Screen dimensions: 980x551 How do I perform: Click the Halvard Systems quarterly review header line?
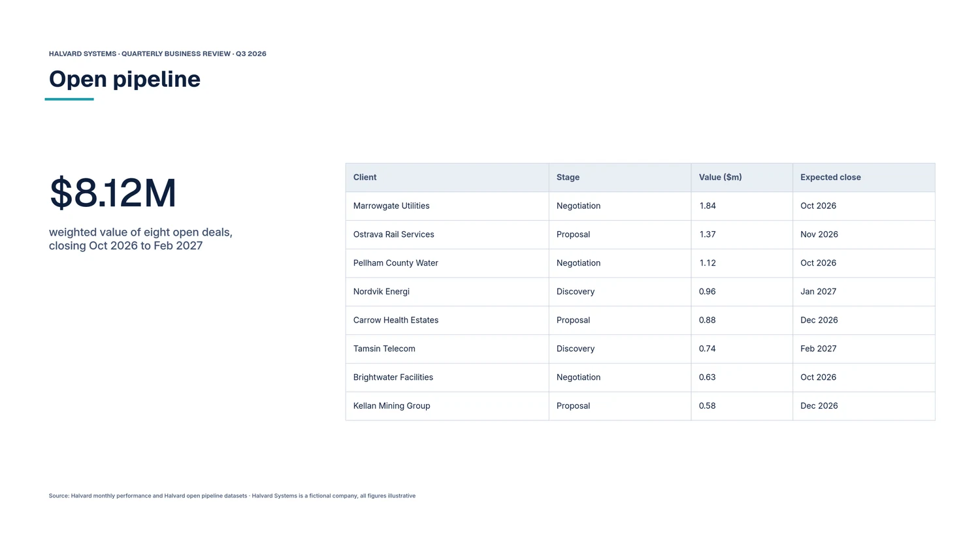pyautogui.click(x=157, y=54)
